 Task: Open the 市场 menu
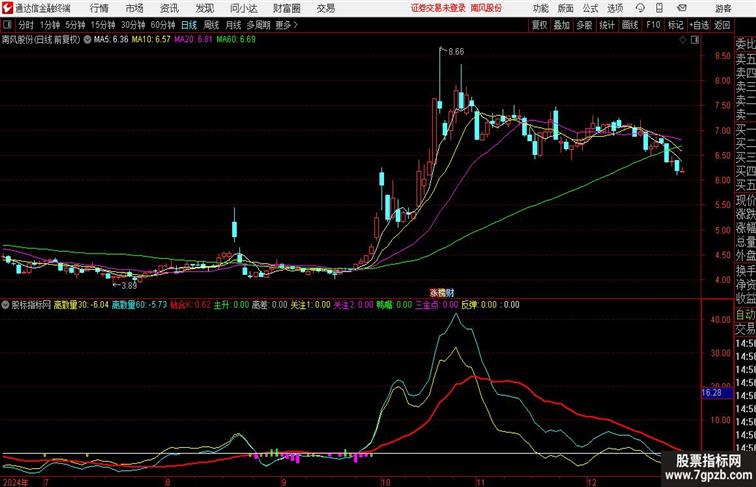(135, 8)
